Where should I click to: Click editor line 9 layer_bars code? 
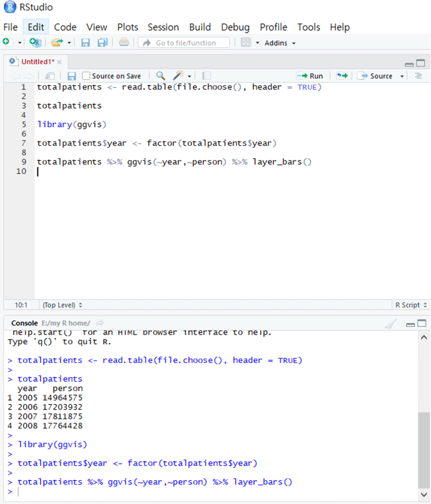(x=175, y=162)
